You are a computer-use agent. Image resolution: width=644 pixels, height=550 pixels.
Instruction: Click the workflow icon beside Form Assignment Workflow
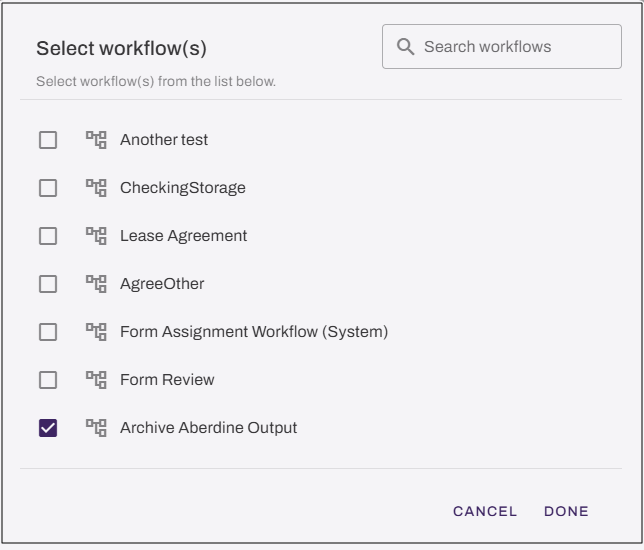click(96, 332)
